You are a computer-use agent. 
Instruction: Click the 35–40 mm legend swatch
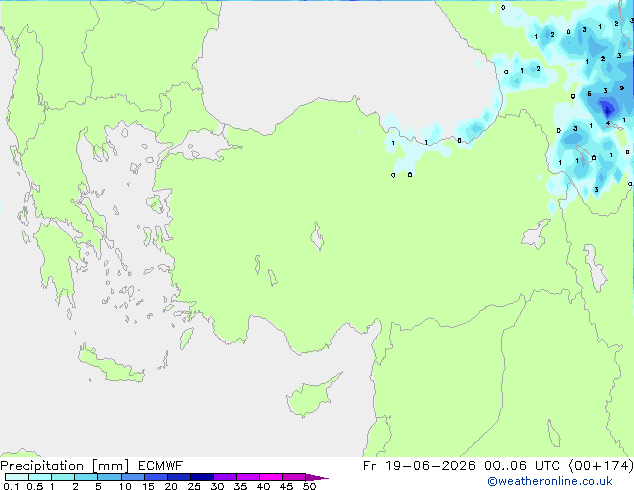tap(247, 477)
